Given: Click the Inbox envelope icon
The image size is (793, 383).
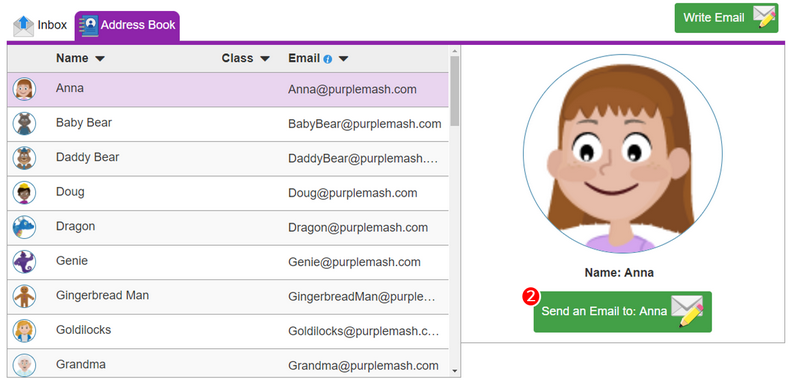Looking at the screenshot, I should pyautogui.click(x=23, y=26).
